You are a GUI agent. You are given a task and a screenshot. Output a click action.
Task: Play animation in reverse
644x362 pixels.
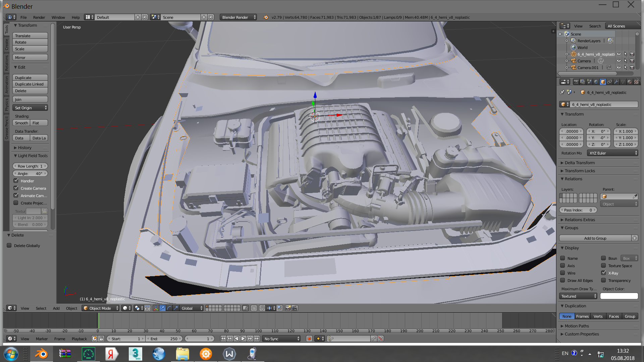click(236, 339)
